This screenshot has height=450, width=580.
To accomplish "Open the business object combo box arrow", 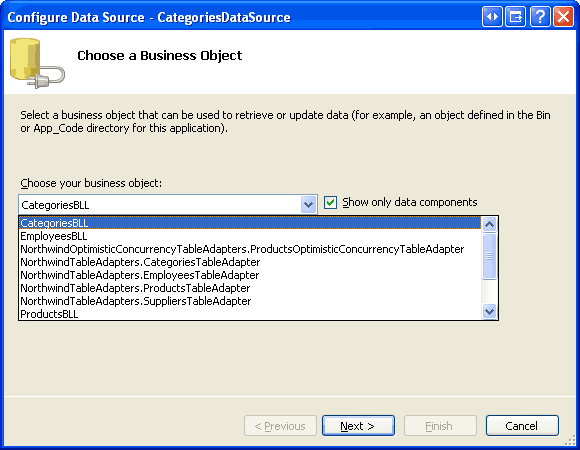I will [x=308, y=204].
